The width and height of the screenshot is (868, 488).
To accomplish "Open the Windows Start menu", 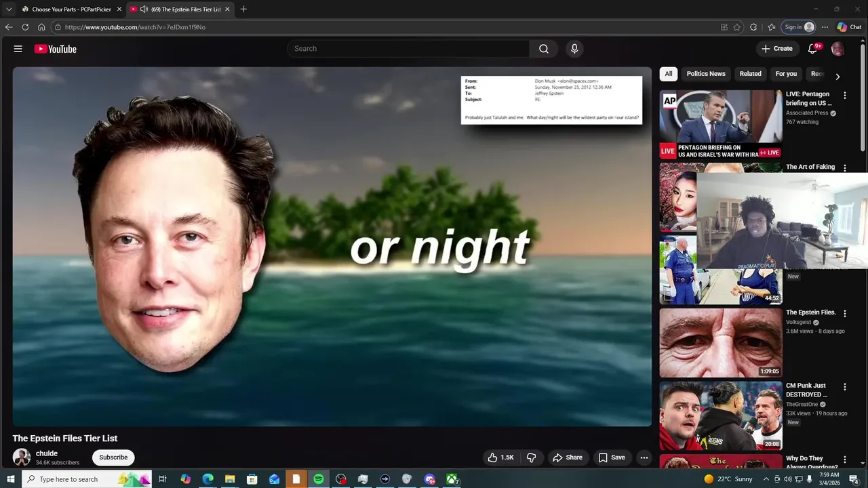I will tap(10, 479).
